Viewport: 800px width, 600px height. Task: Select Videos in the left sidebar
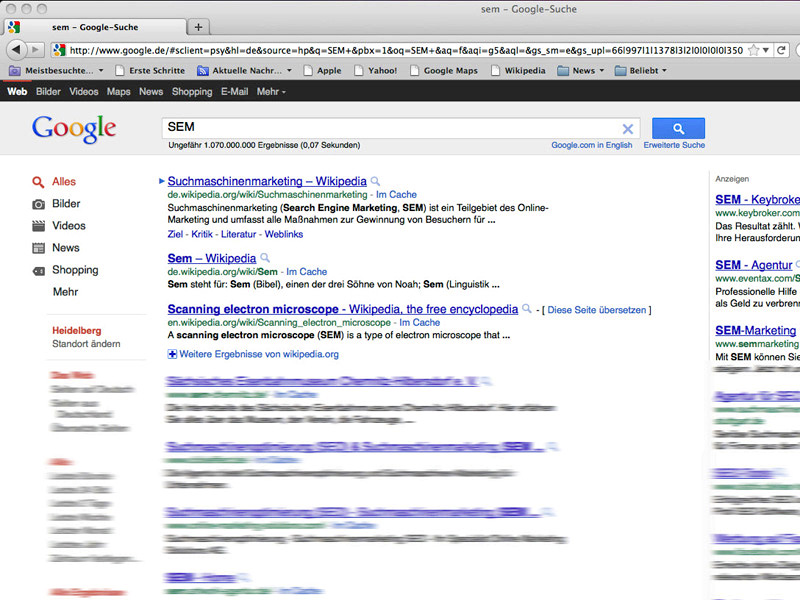pyautogui.click(x=68, y=226)
